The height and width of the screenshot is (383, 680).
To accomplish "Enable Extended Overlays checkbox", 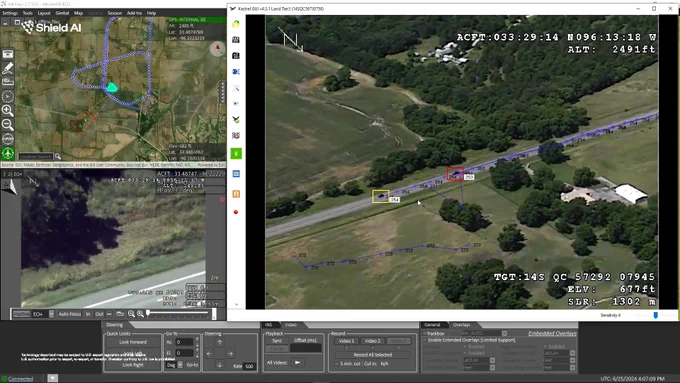I will click(x=424, y=340).
